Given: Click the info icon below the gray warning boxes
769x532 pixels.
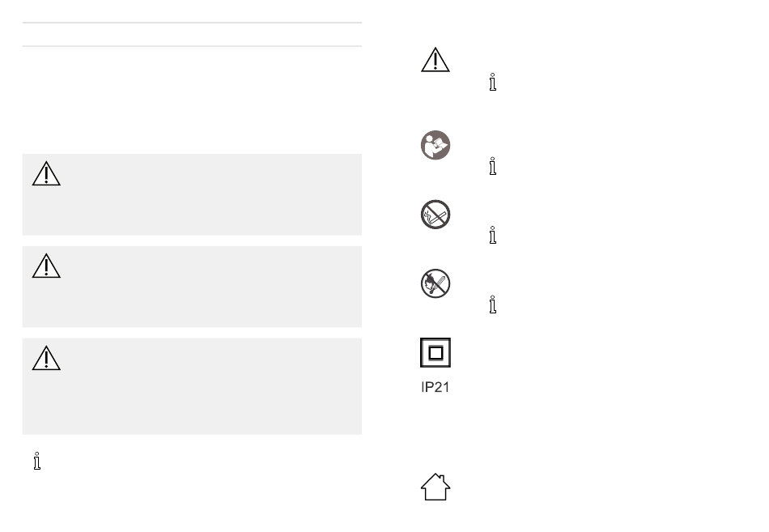Looking at the screenshot, I should [36, 461].
